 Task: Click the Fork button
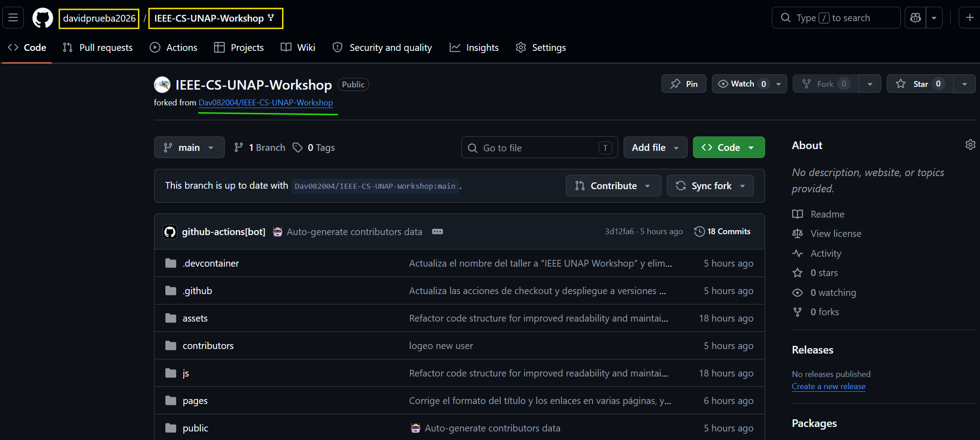[826, 84]
